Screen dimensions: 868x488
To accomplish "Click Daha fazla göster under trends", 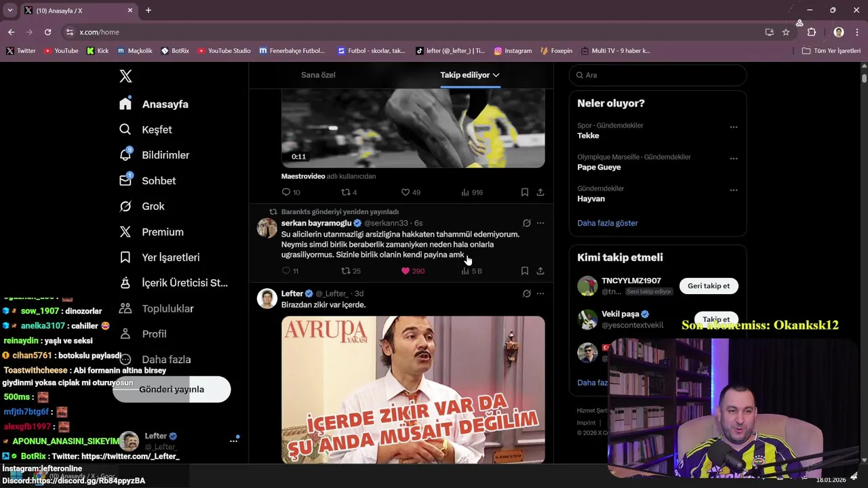I will 608,223.
